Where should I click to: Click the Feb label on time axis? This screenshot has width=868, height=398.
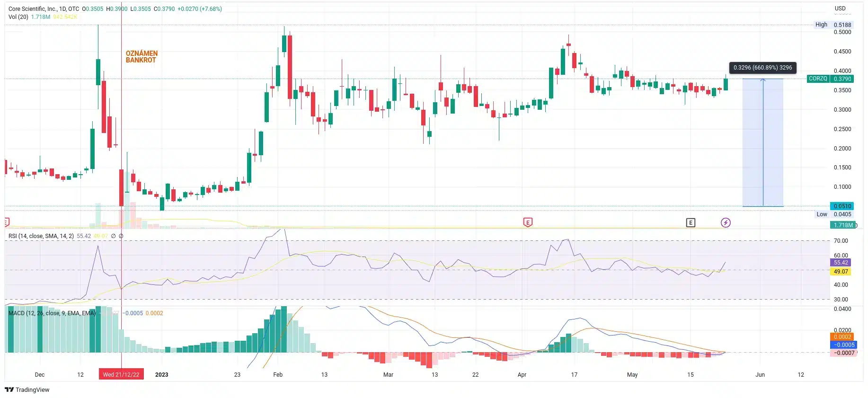(278, 374)
